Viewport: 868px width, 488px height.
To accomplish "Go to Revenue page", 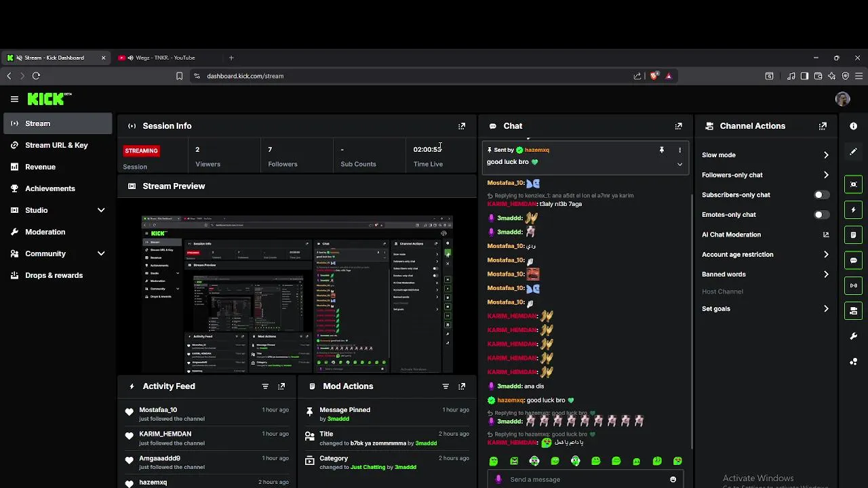I will click(58, 167).
